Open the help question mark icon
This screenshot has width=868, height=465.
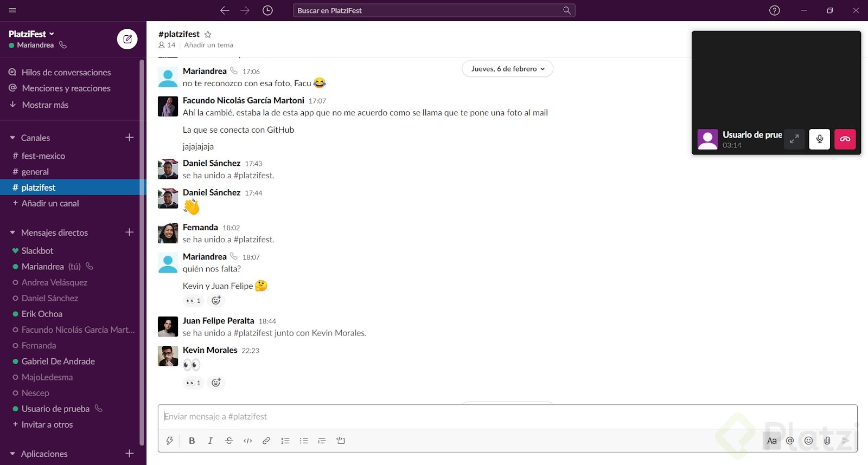coord(775,10)
